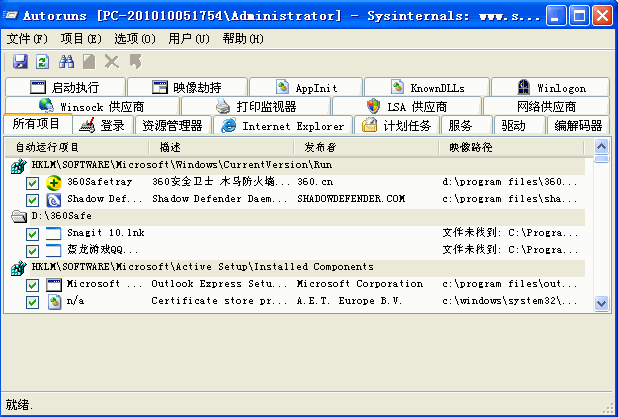Click the Shadow Defender entry icon
This screenshot has height=417, width=618.
pyautogui.click(x=54, y=199)
